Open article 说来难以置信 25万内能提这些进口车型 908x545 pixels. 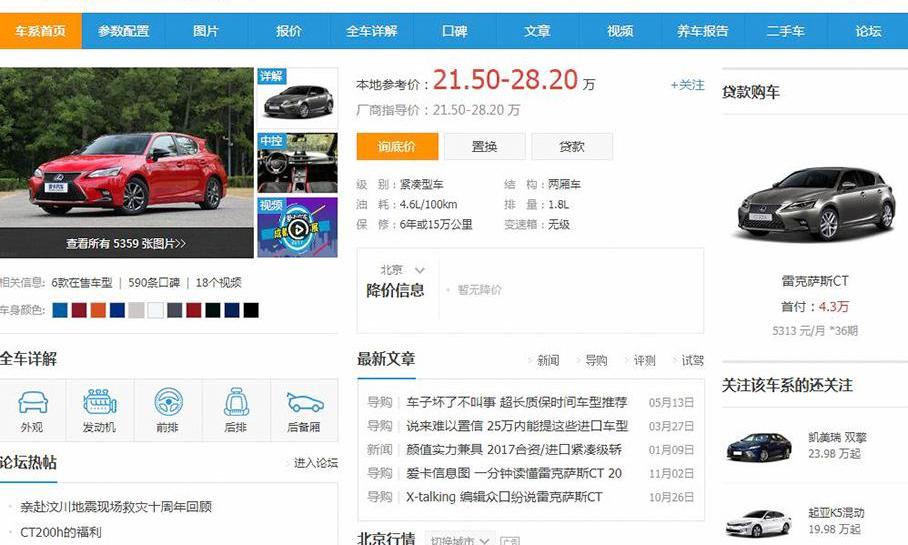(x=517, y=426)
